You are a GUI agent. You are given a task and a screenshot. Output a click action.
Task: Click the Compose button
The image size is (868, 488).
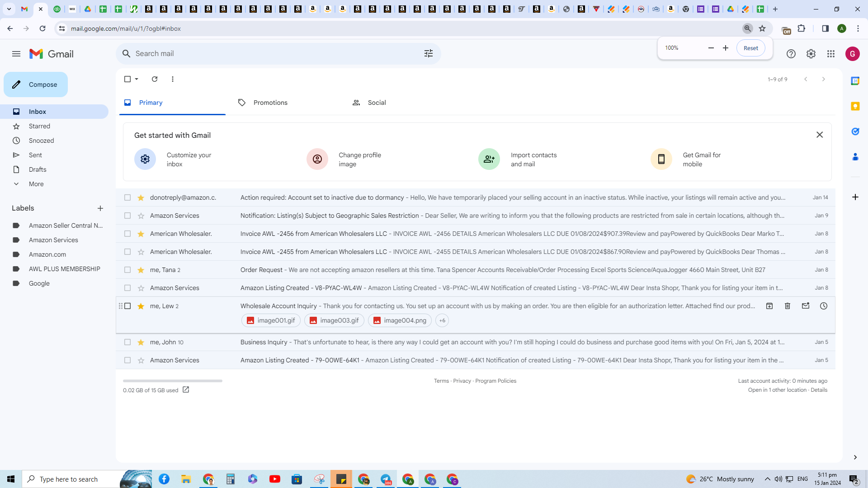click(x=36, y=84)
